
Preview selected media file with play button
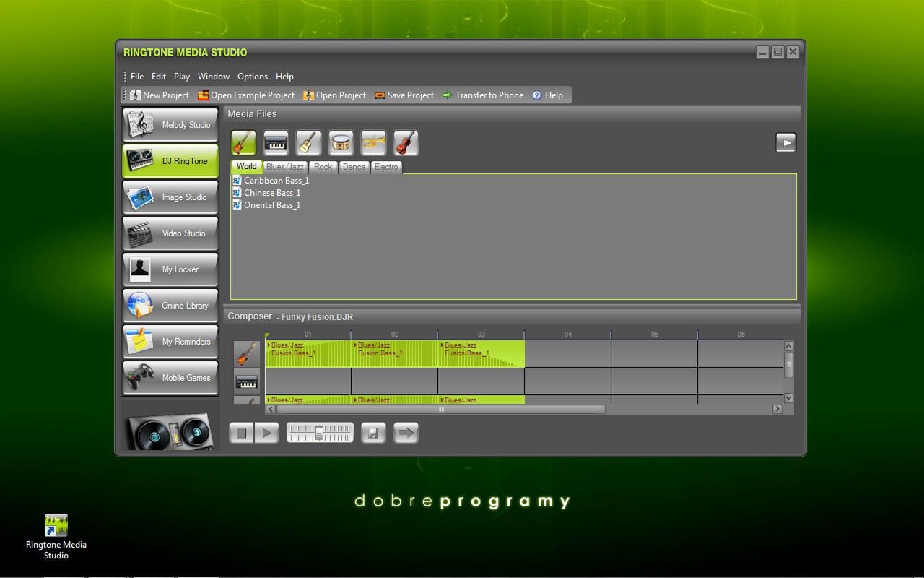point(786,142)
